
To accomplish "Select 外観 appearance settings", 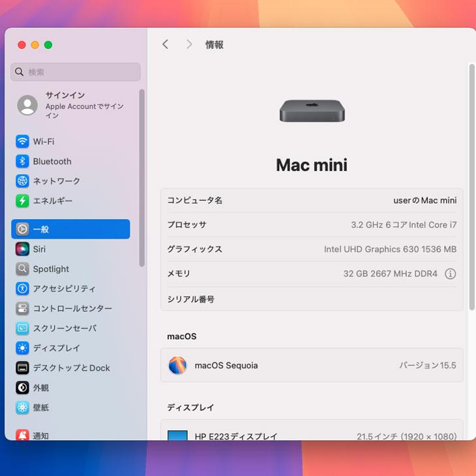I will (40, 388).
